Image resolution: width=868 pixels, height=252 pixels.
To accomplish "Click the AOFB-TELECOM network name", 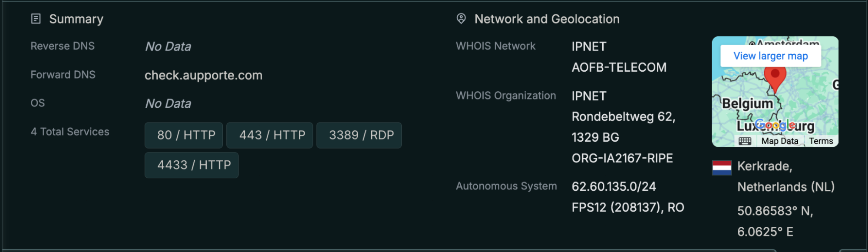I will [619, 67].
